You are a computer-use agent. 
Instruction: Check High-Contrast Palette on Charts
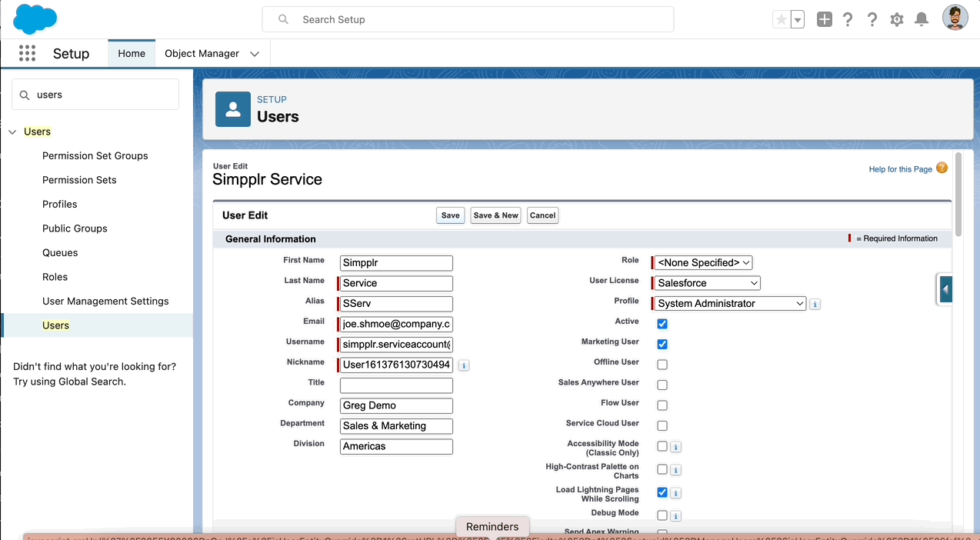click(662, 469)
